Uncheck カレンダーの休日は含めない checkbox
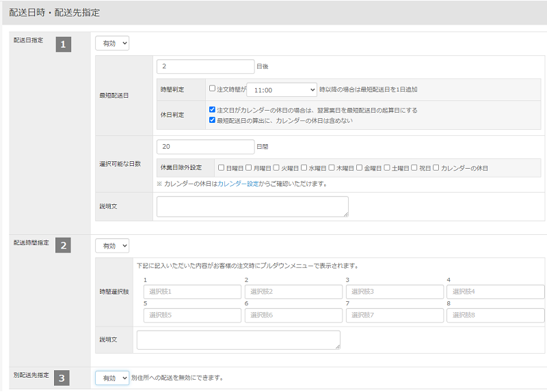 coord(212,120)
